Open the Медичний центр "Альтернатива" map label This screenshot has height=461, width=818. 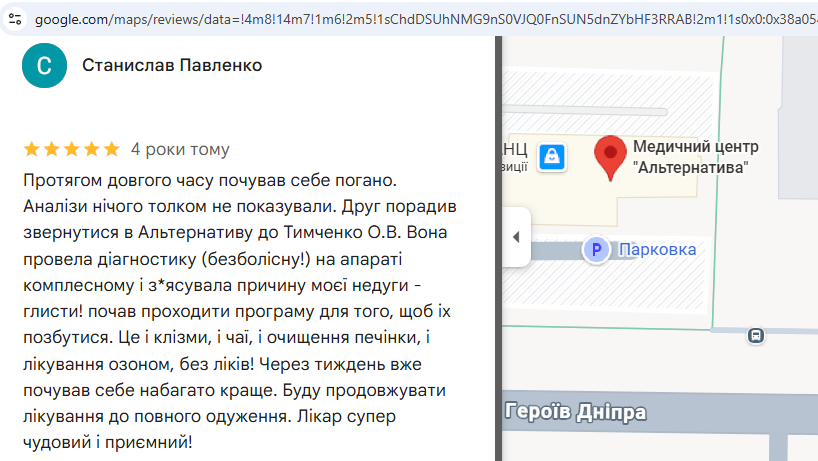pyautogui.click(x=695, y=157)
